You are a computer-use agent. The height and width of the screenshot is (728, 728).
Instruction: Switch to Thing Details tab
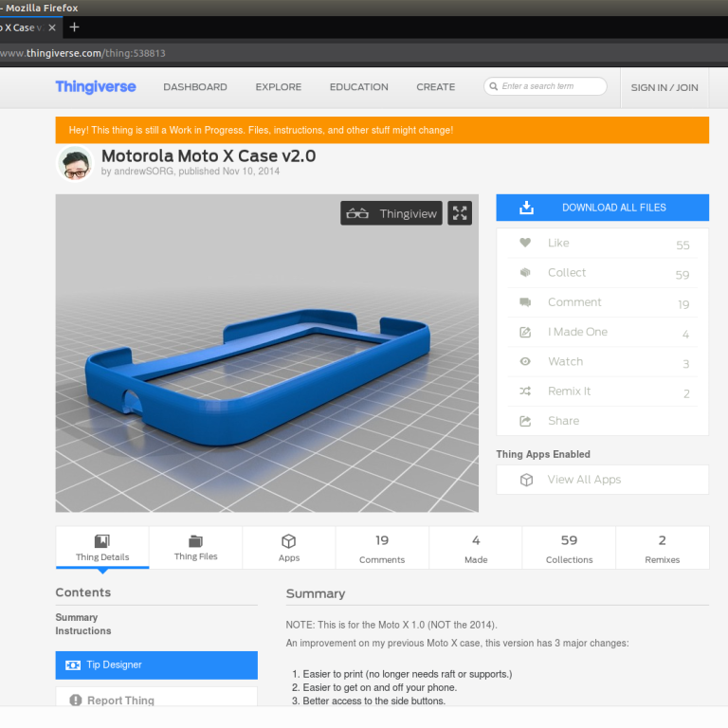pyautogui.click(x=102, y=547)
